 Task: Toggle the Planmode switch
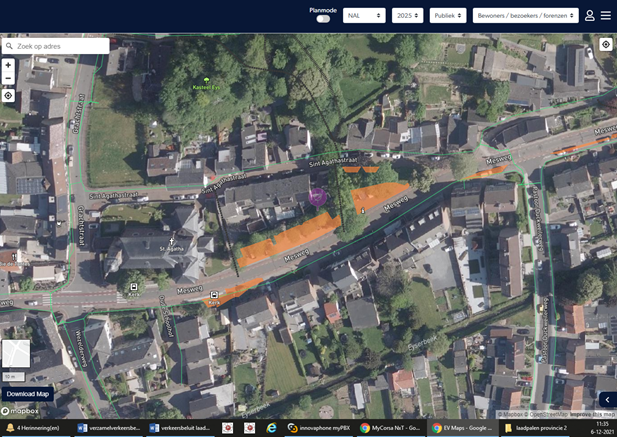[323, 19]
